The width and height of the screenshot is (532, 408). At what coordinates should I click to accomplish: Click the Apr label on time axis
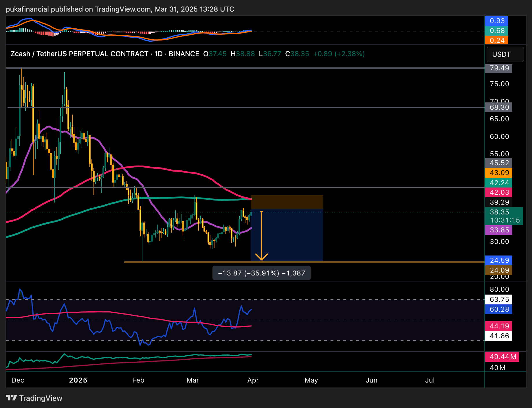point(253,380)
